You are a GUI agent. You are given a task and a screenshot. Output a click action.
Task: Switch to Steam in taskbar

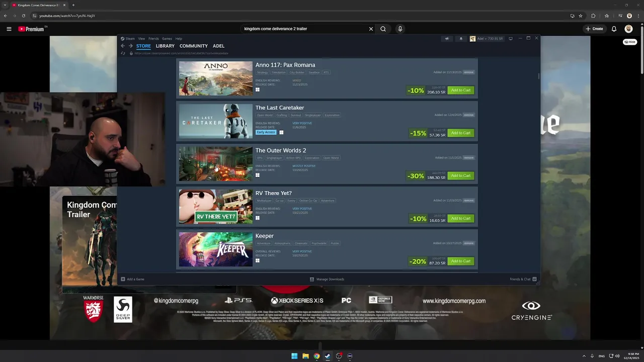pyautogui.click(x=328, y=356)
